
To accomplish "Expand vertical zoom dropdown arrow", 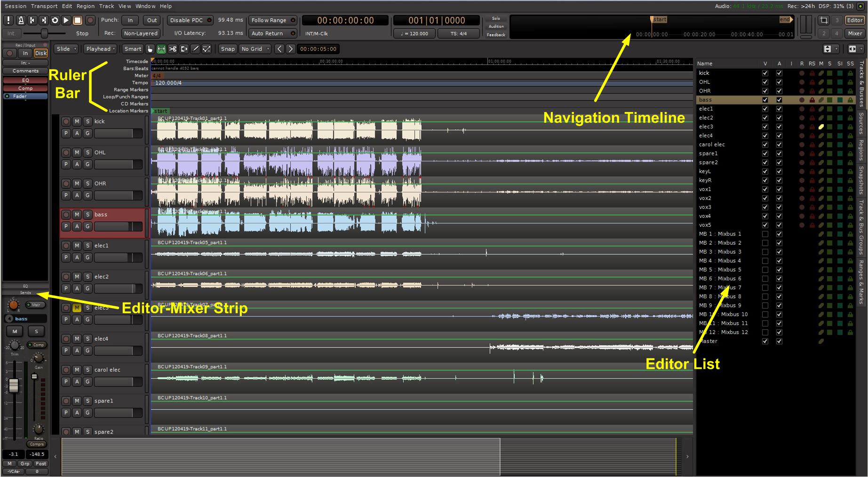I will 836,49.
